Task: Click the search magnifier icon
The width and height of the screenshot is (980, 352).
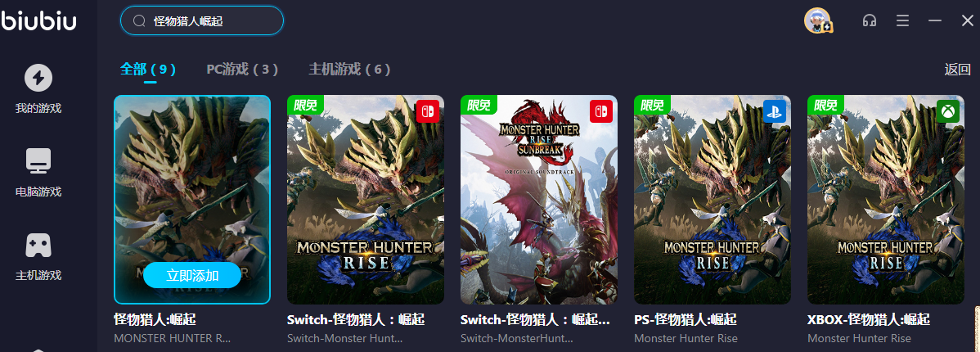Action: click(139, 21)
